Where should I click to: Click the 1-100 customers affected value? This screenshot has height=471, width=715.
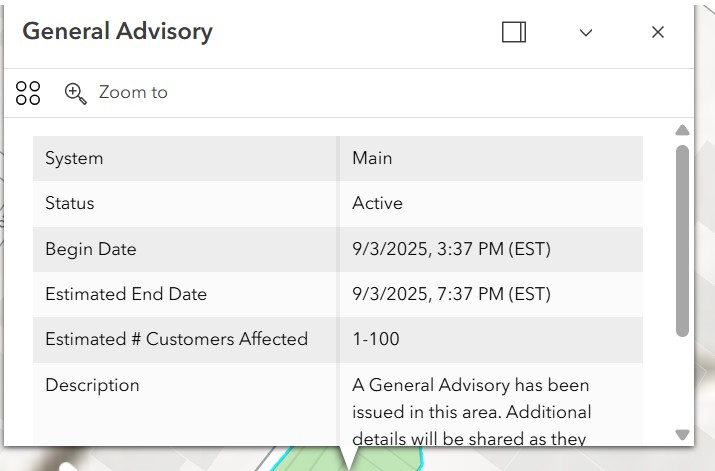coord(376,339)
